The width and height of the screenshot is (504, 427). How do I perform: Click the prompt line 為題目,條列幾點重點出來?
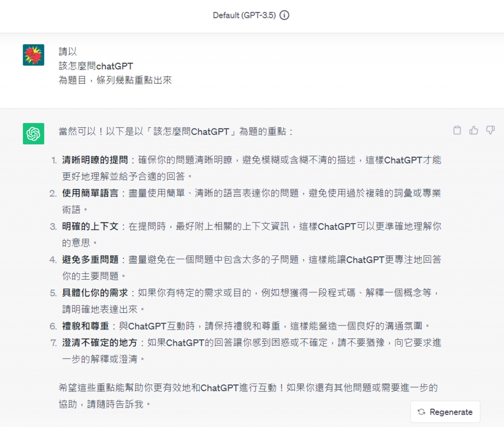pos(115,80)
